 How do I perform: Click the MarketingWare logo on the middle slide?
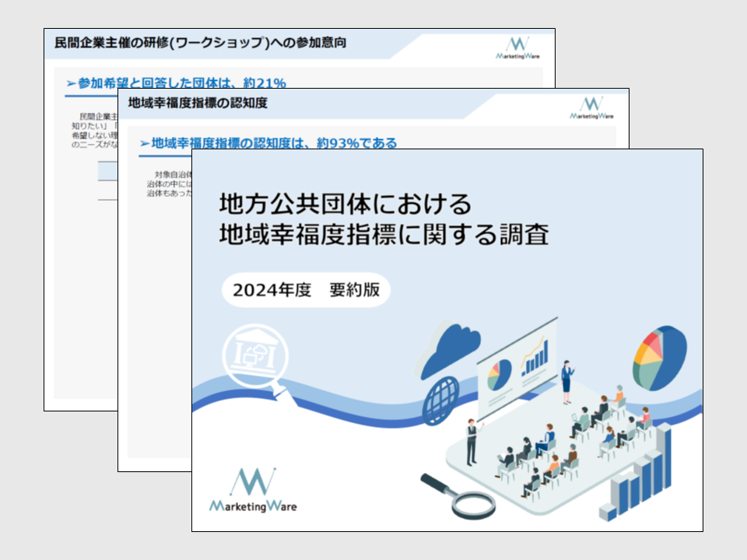tap(591, 107)
